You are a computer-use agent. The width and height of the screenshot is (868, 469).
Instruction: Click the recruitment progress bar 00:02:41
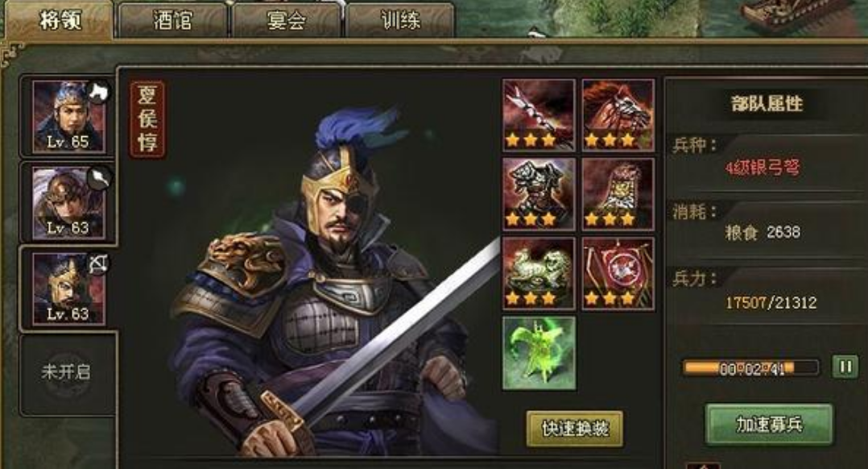pyautogui.click(x=750, y=368)
